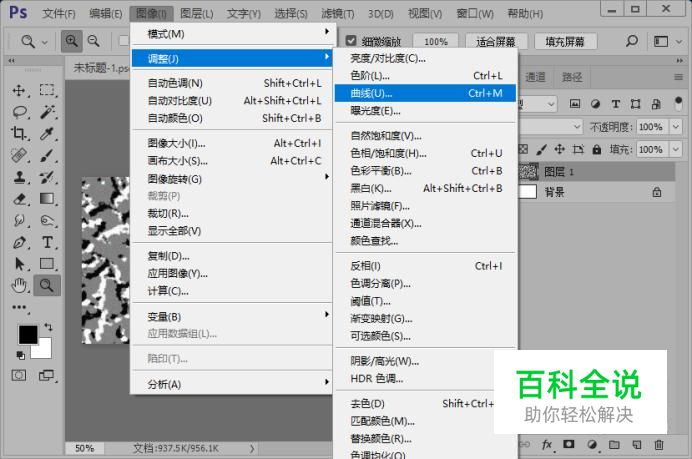
Task: Select the Rectangular Marquee tool
Action: pos(47,90)
